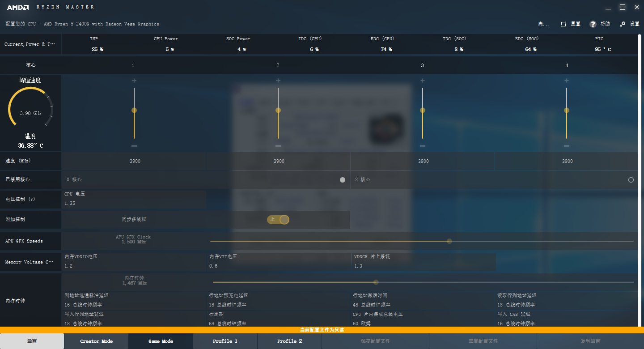Click the 列地址选通脉冲延迟 timing field
Screen dimensions: 644x349
coord(134,300)
